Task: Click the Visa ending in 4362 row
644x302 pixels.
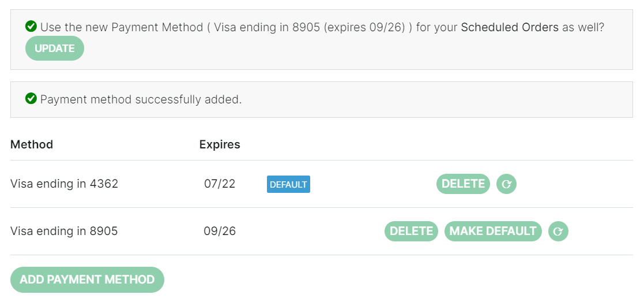Action: pyautogui.click(x=322, y=184)
